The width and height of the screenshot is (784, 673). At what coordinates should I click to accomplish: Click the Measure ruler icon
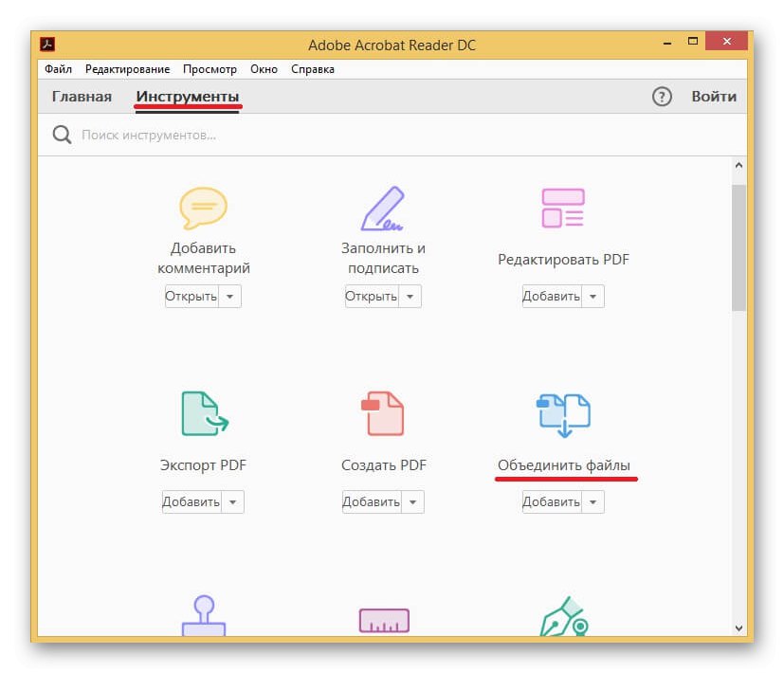[384, 621]
